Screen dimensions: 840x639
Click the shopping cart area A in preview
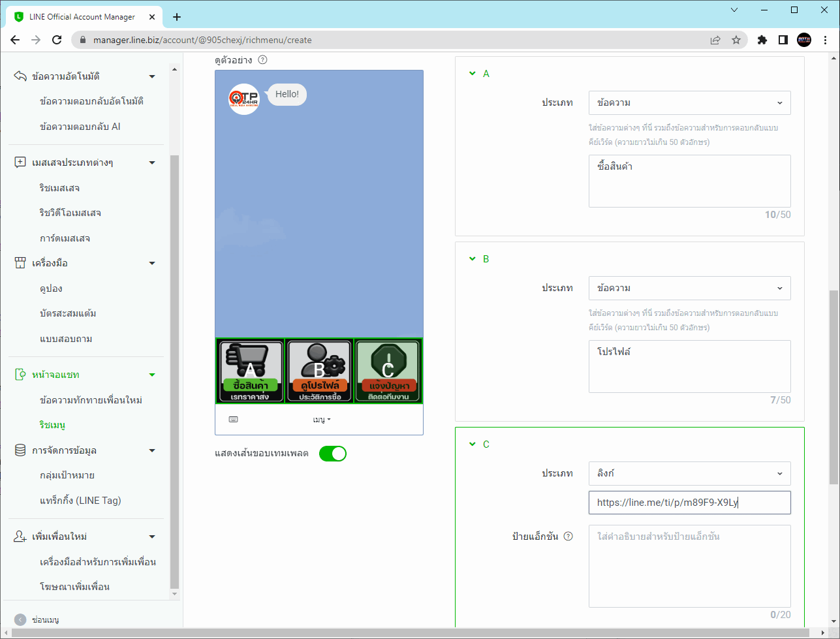(x=251, y=371)
